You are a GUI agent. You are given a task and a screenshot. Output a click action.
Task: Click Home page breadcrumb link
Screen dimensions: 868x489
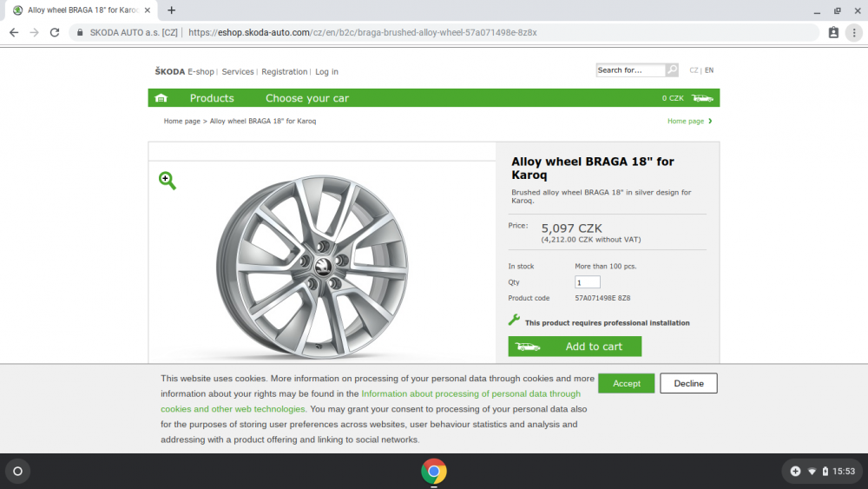tap(181, 121)
